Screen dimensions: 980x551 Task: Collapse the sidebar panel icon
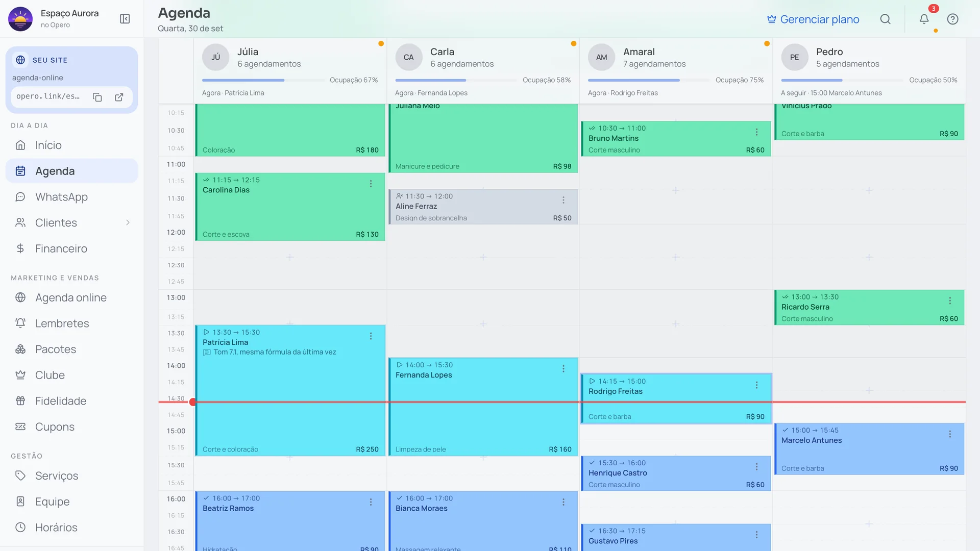pyautogui.click(x=125, y=19)
